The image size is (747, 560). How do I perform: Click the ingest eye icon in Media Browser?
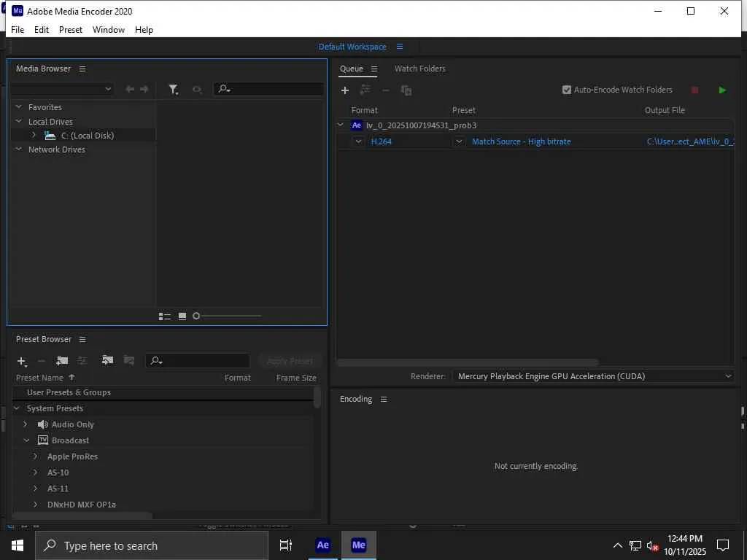pyautogui.click(x=197, y=89)
